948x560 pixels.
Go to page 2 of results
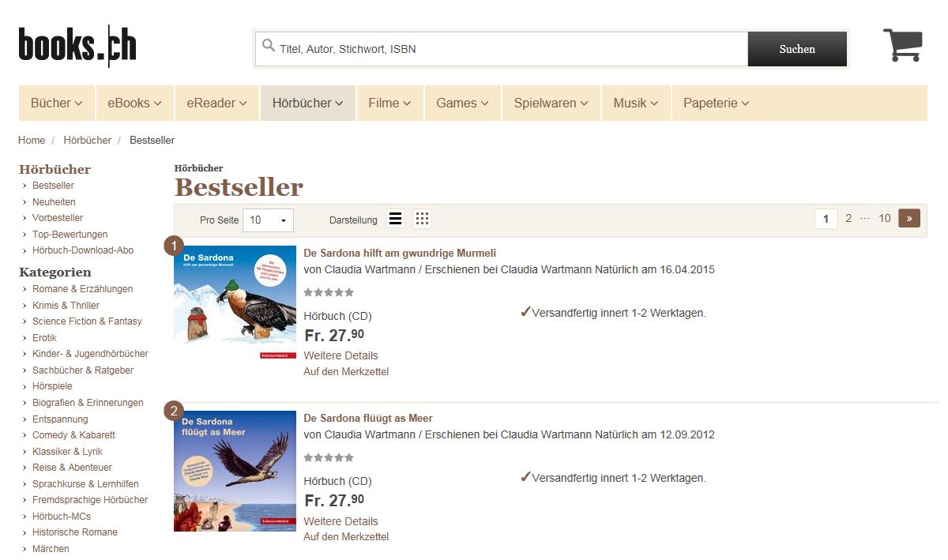click(848, 219)
